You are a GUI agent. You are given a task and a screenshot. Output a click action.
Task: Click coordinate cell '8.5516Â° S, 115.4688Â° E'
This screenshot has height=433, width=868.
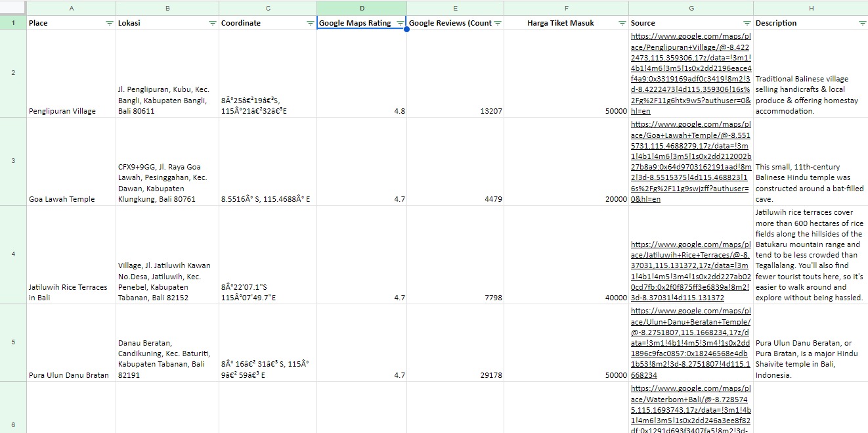(x=268, y=162)
